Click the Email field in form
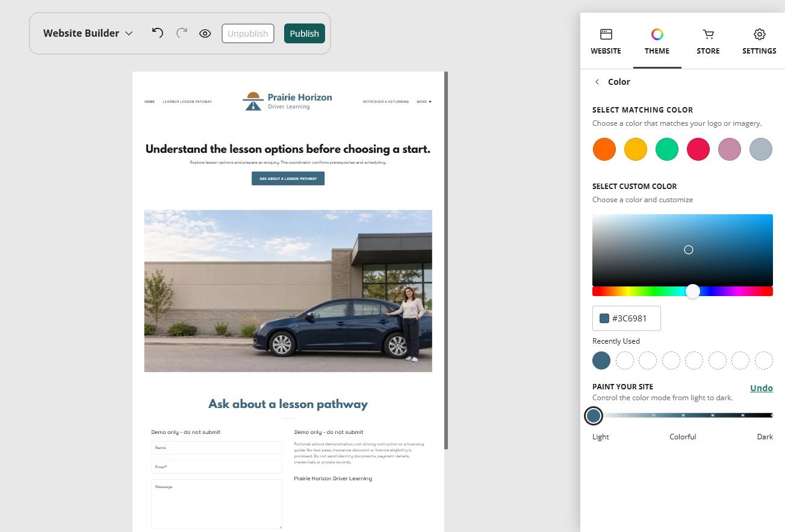The image size is (785, 532). click(217, 467)
